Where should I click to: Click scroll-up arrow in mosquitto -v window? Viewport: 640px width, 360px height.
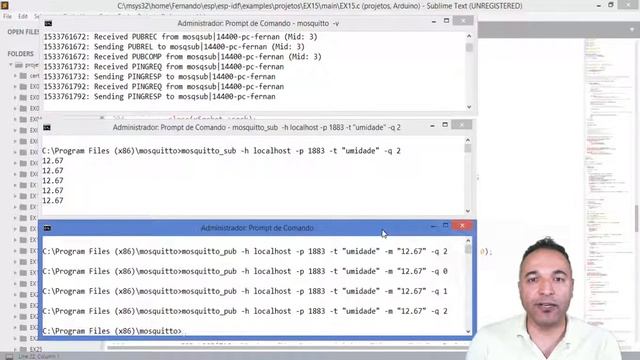click(469, 36)
